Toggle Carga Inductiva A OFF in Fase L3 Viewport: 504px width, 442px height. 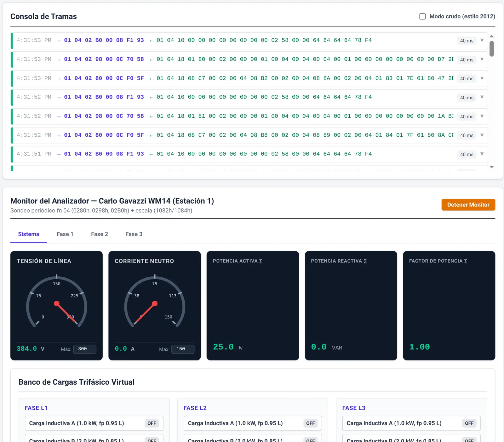pos(469,423)
